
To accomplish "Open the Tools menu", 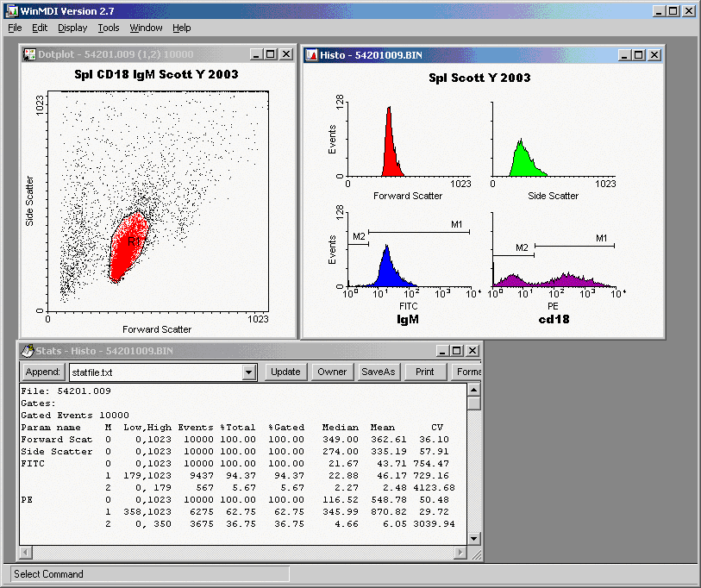I will click(x=109, y=28).
